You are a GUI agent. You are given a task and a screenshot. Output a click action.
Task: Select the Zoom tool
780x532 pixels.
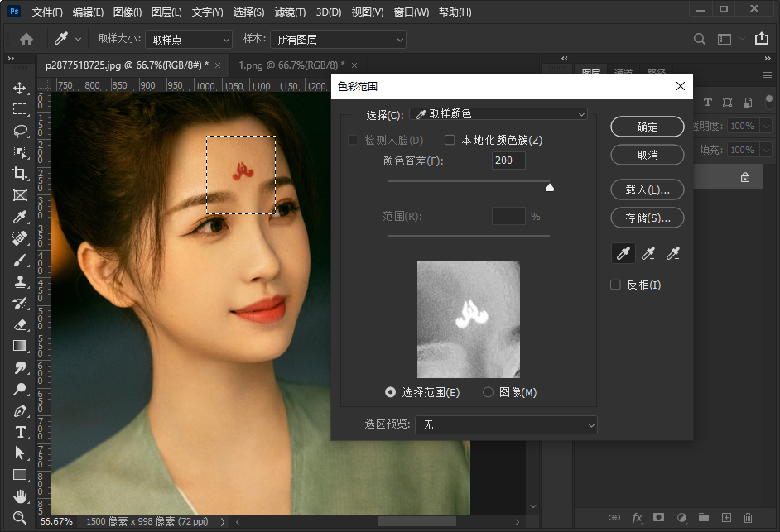(x=19, y=518)
